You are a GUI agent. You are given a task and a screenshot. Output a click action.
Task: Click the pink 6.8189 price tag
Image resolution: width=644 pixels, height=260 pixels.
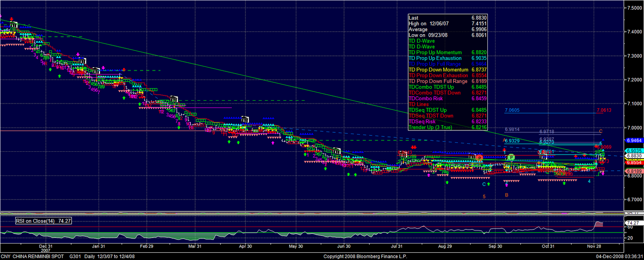634,171
